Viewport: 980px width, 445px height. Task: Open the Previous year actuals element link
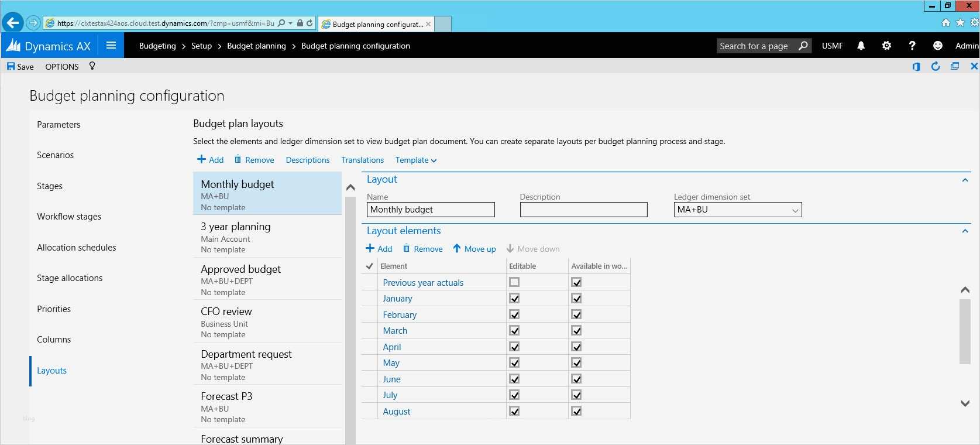tap(423, 282)
